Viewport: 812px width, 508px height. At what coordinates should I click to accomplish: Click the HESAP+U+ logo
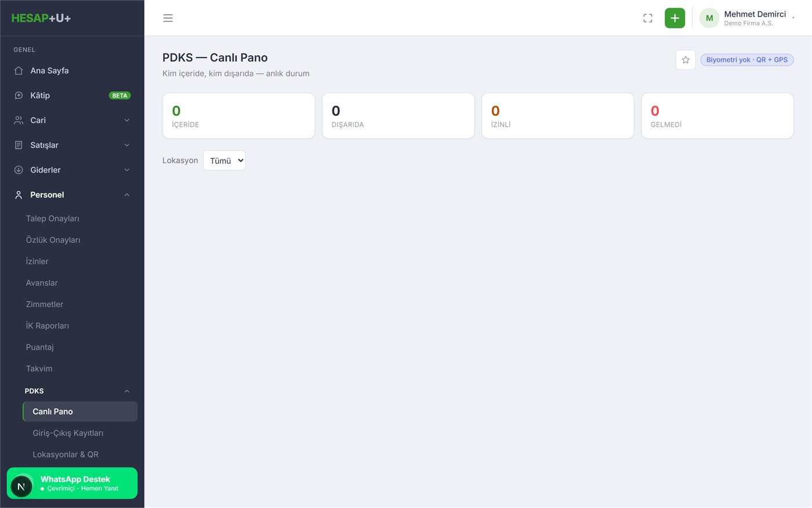tap(41, 18)
